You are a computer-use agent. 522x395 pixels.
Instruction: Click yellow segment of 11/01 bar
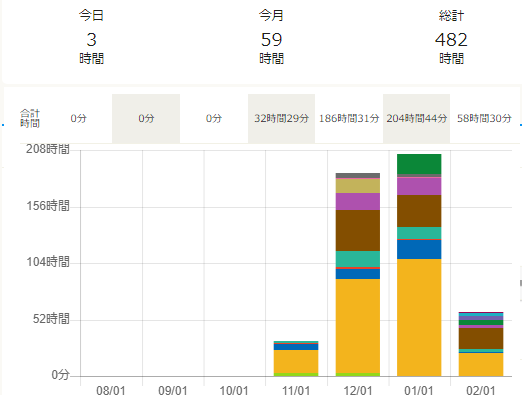pyautogui.click(x=296, y=361)
